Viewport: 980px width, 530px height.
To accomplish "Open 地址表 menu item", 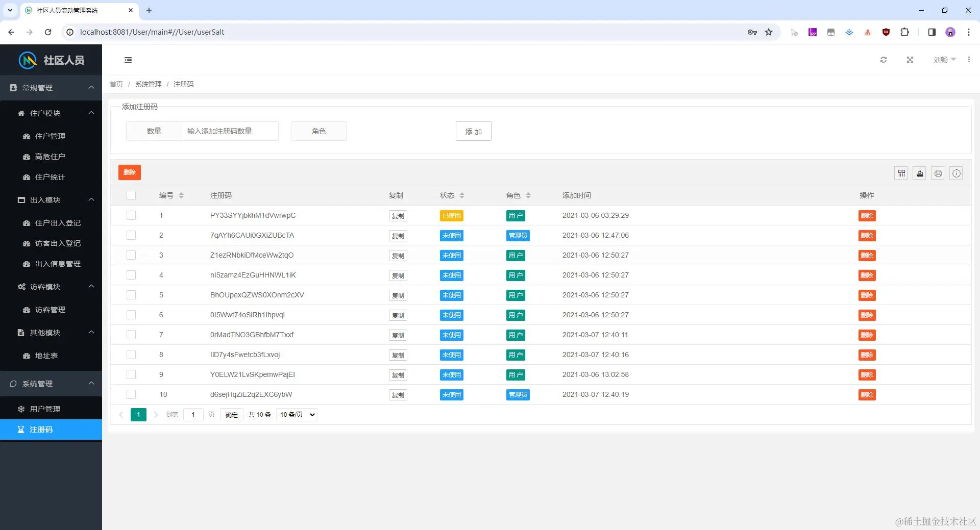I will pyautogui.click(x=51, y=356).
